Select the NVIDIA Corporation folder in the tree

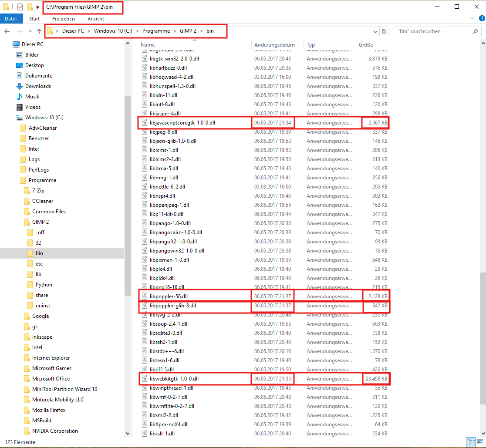(55, 431)
